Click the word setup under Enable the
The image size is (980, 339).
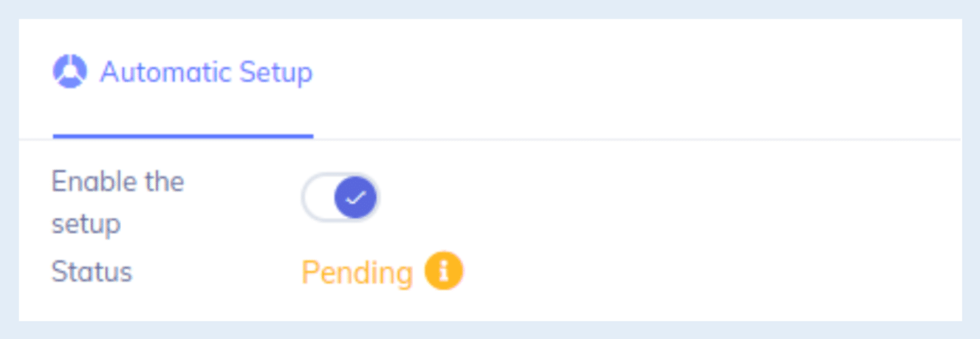click(86, 224)
